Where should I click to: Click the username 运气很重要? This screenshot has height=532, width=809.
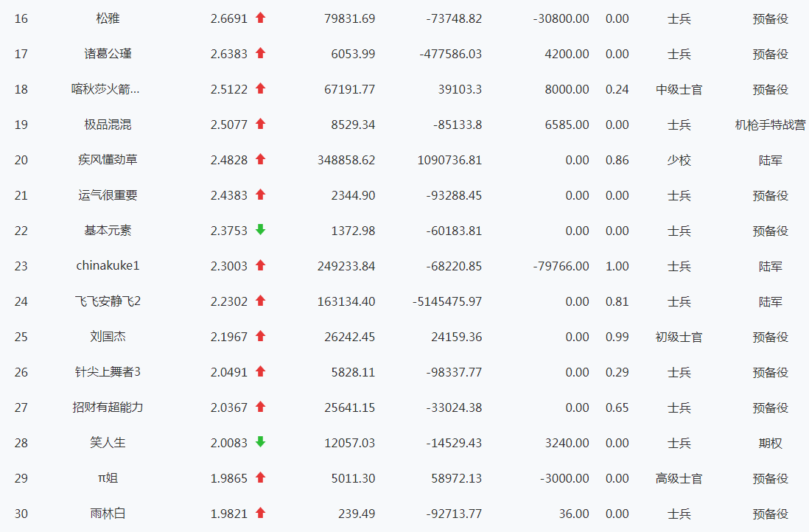108,195
